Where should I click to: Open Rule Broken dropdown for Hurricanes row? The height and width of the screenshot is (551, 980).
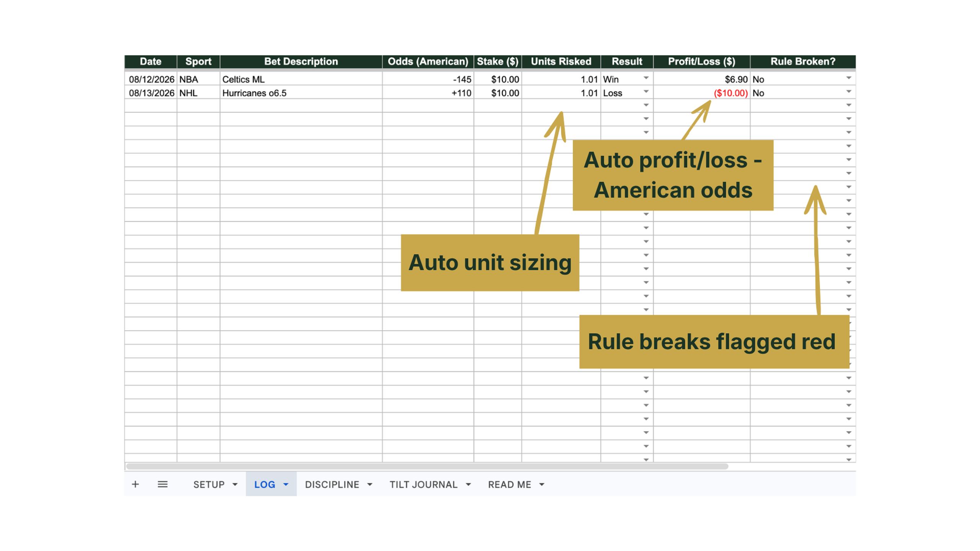pyautogui.click(x=848, y=91)
